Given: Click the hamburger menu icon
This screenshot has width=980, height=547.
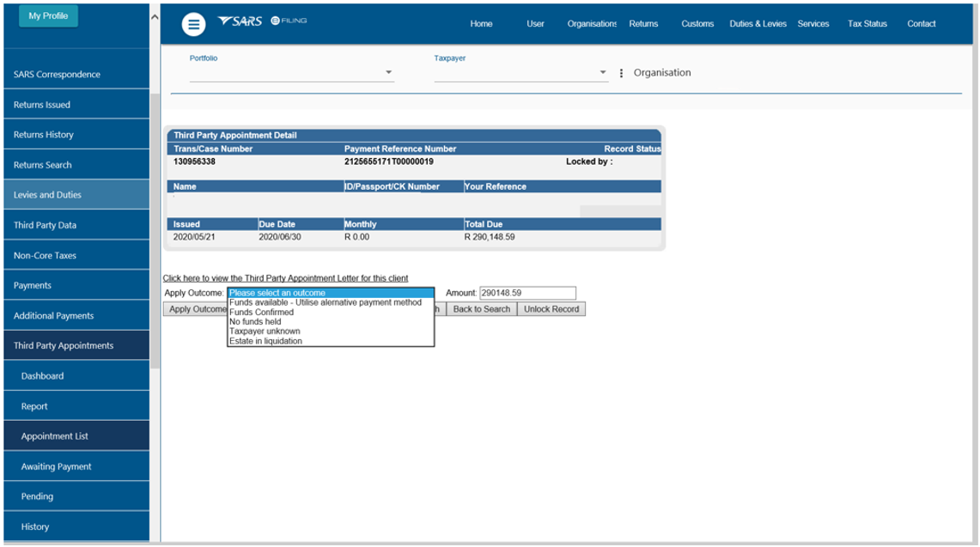Looking at the screenshot, I should (193, 25).
